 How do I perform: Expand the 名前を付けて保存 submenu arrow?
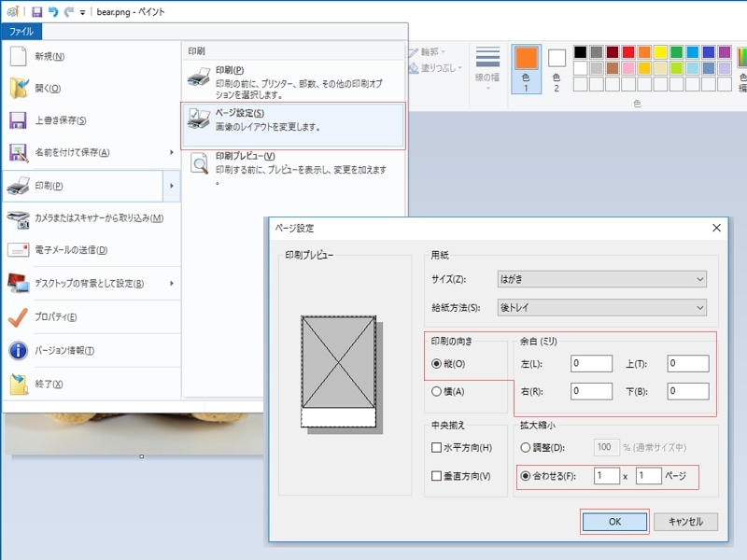pyautogui.click(x=172, y=152)
